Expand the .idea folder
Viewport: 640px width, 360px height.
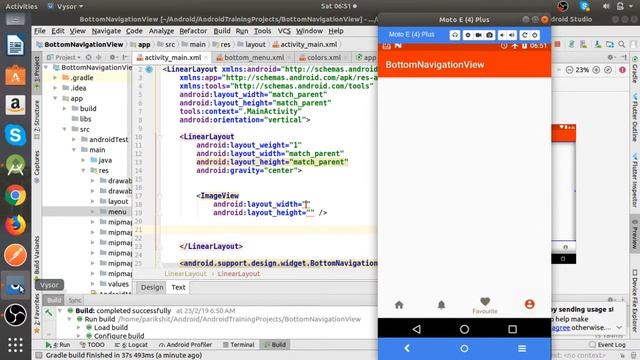pyautogui.click(x=56, y=88)
